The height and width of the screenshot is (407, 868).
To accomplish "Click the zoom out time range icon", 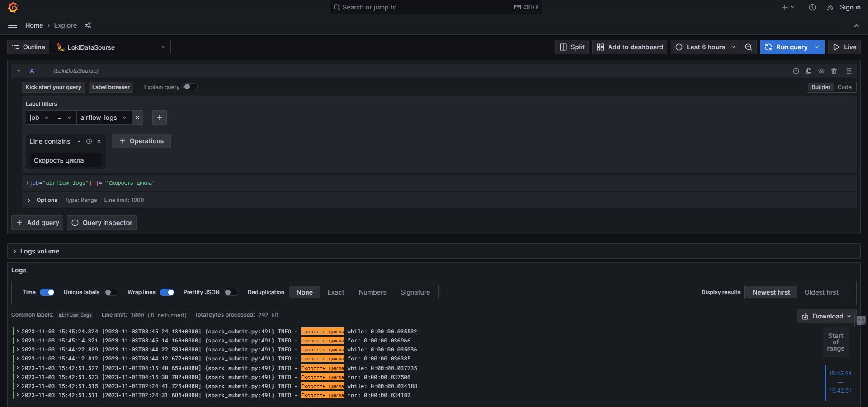I will coord(749,47).
